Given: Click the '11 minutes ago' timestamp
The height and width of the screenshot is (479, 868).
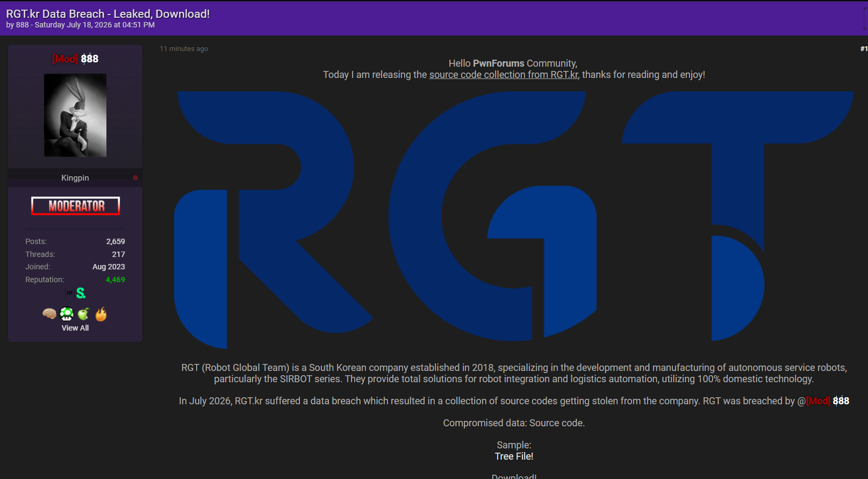Looking at the screenshot, I should click(184, 49).
